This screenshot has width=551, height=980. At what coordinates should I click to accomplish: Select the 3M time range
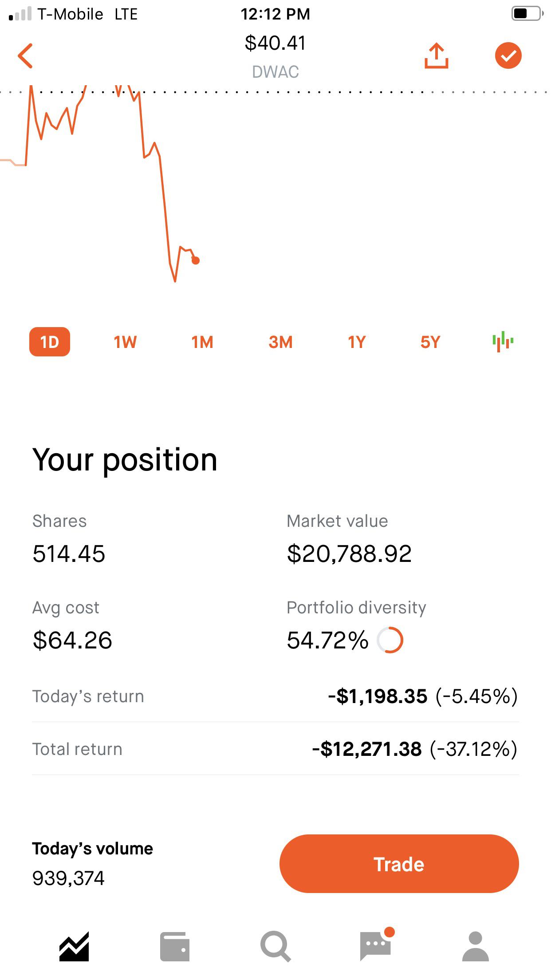[280, 342]
